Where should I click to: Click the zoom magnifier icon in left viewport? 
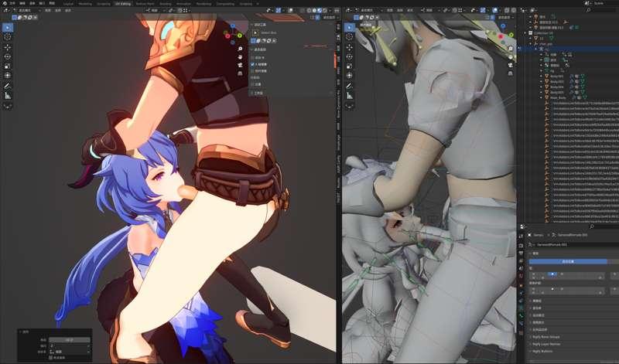(240, 49)
